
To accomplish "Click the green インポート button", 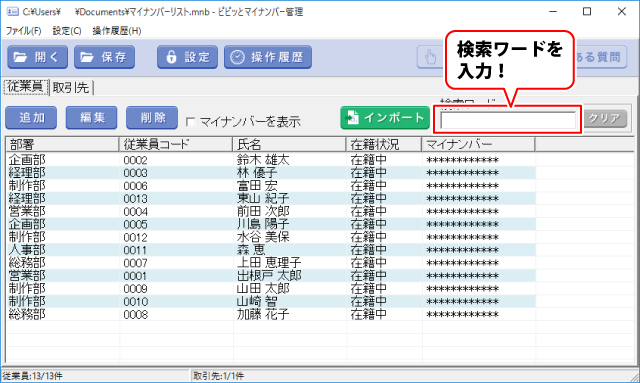I will click(385, 118).
